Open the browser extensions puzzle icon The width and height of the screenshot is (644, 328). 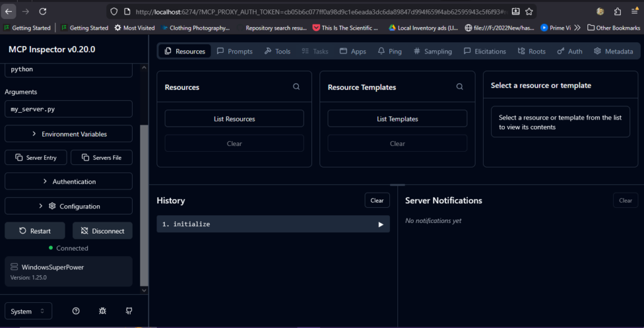(617, 11)
